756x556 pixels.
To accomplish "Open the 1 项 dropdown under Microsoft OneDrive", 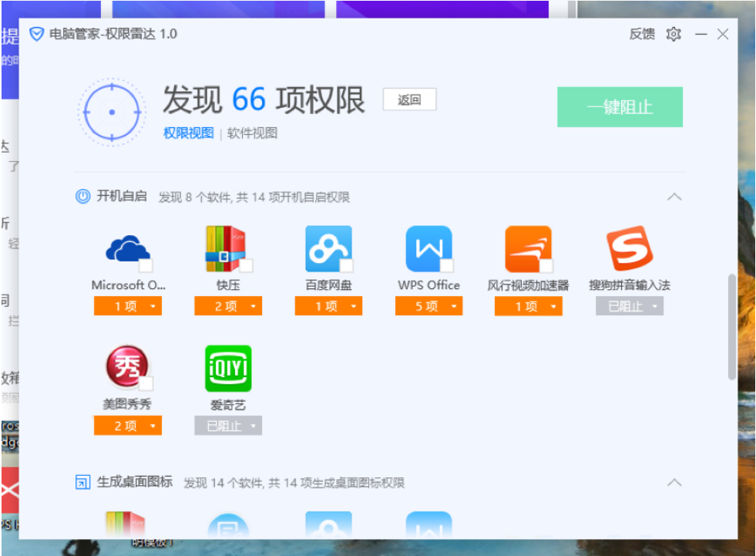I will tap(128, 306).
